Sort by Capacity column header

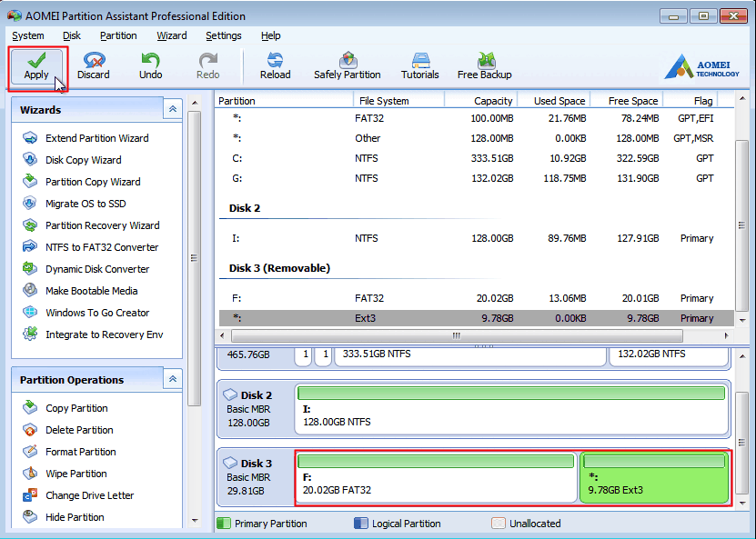(481, 101)
